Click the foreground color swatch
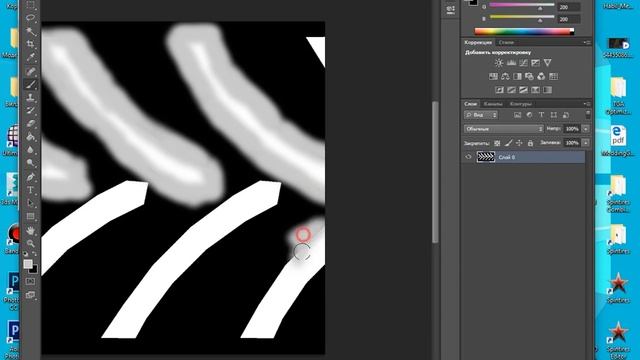640x360 pixels. (x=28, y=264)
